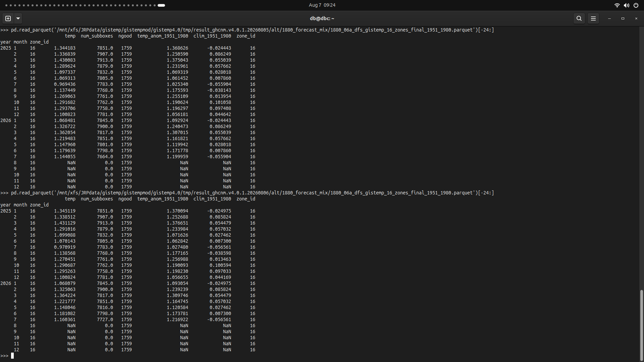Expand the new tab dropdown arrow
This screenshot has height=362, width=644.
(x=18, y=18)
